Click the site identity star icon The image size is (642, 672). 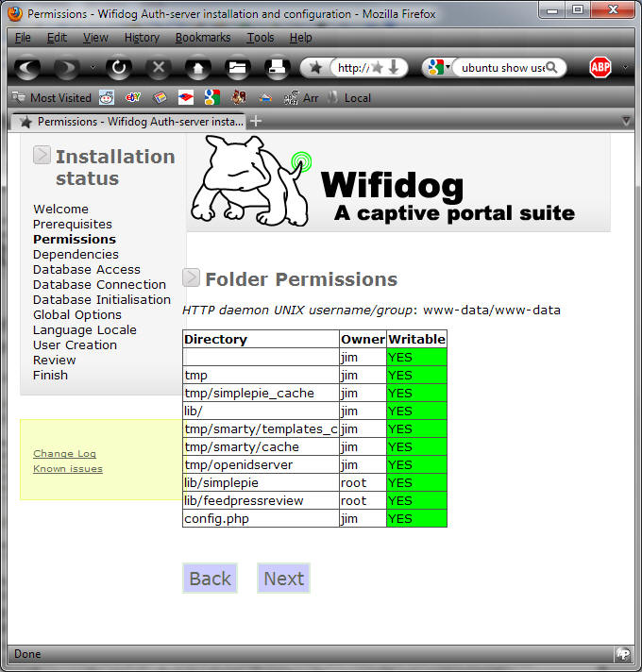tap(316, 68)
